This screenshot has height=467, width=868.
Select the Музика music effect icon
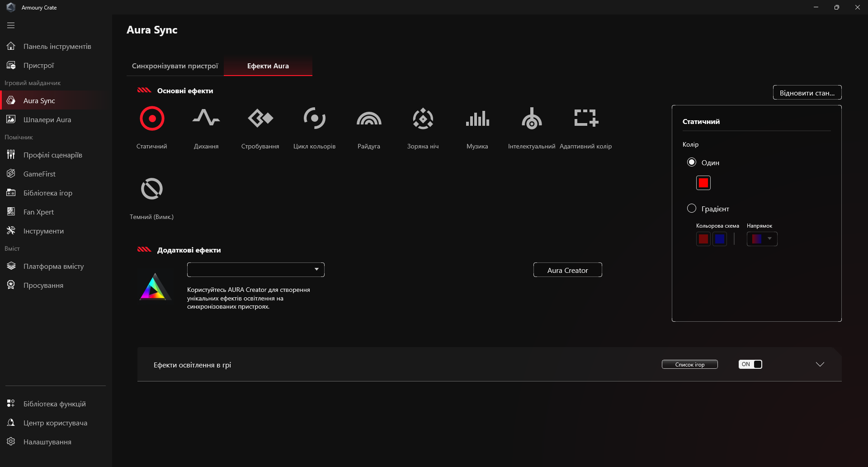477,119
